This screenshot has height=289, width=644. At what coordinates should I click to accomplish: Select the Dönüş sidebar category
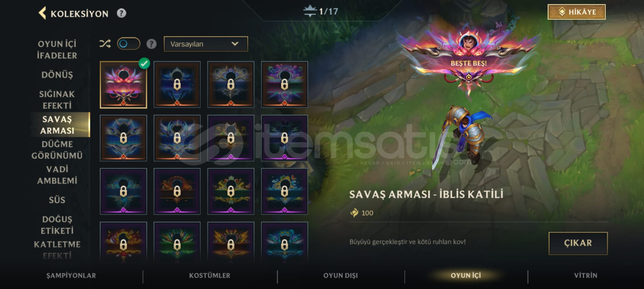[57, 75]
